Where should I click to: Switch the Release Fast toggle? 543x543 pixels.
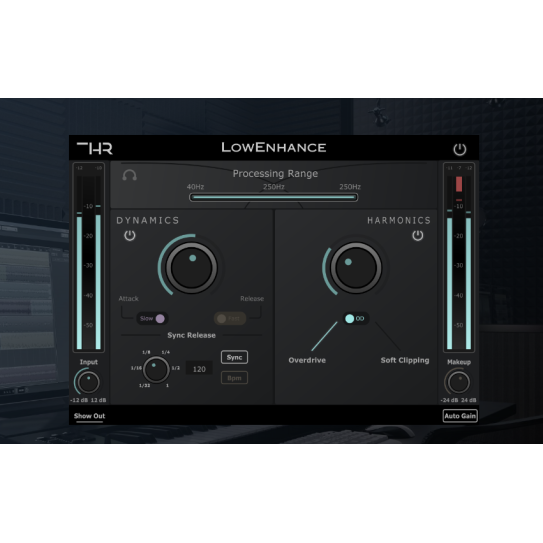tap(230, 318)
